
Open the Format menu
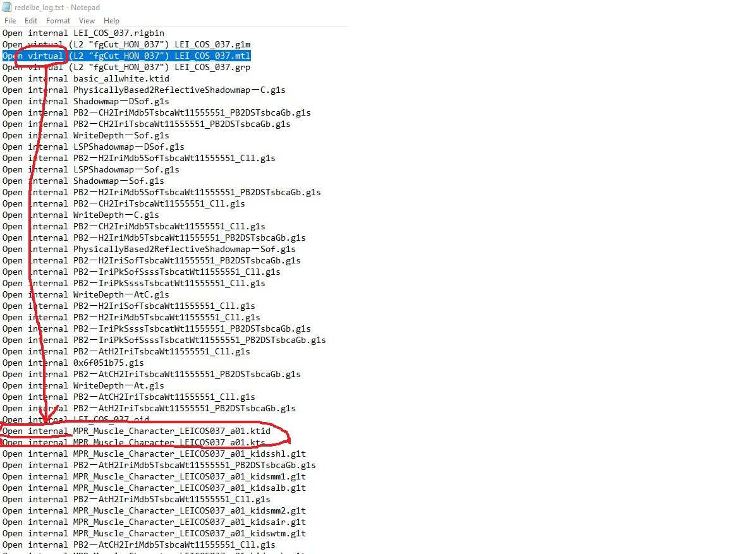(58, 20)
